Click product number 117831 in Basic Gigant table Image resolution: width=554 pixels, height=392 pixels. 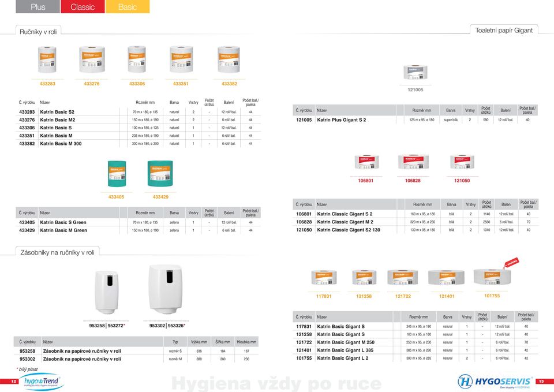(304, 327)
